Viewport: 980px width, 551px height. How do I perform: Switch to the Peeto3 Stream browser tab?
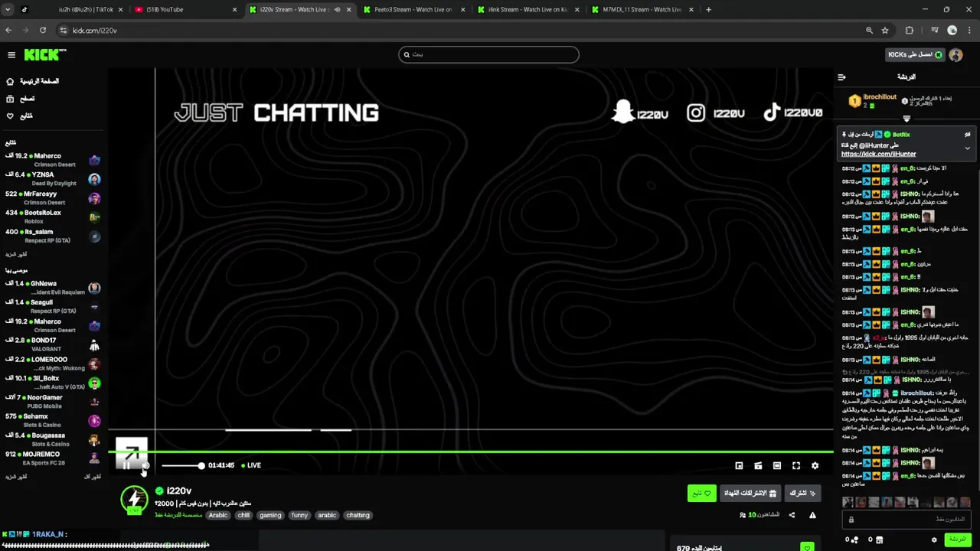tap(413, 10)
